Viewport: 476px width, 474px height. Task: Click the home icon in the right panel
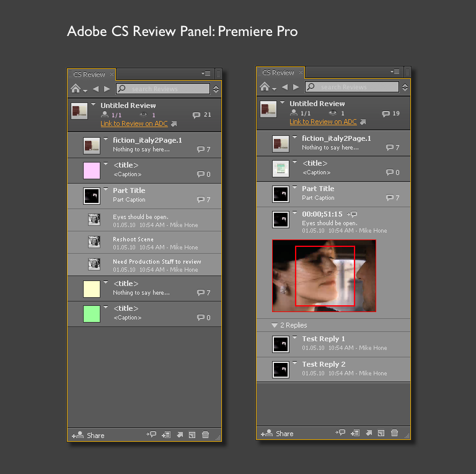[x=265, y=87]
